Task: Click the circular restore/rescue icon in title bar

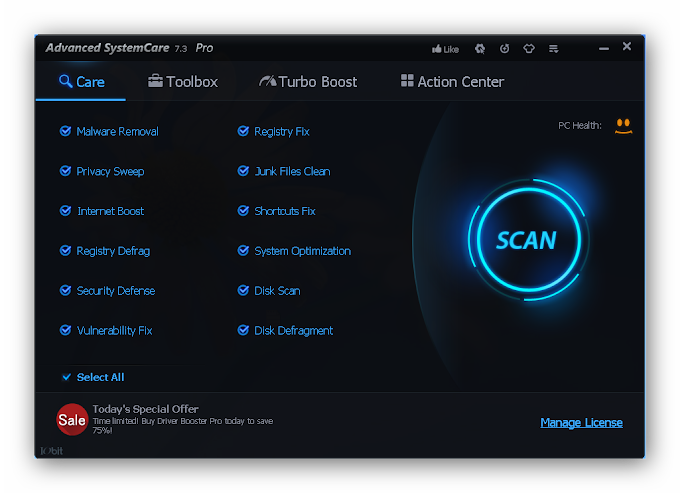Action: click(x=504, y=49)
